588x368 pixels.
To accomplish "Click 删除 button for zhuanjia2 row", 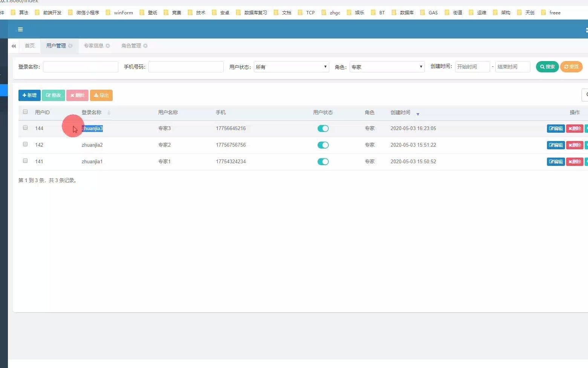I will point(574,145).
